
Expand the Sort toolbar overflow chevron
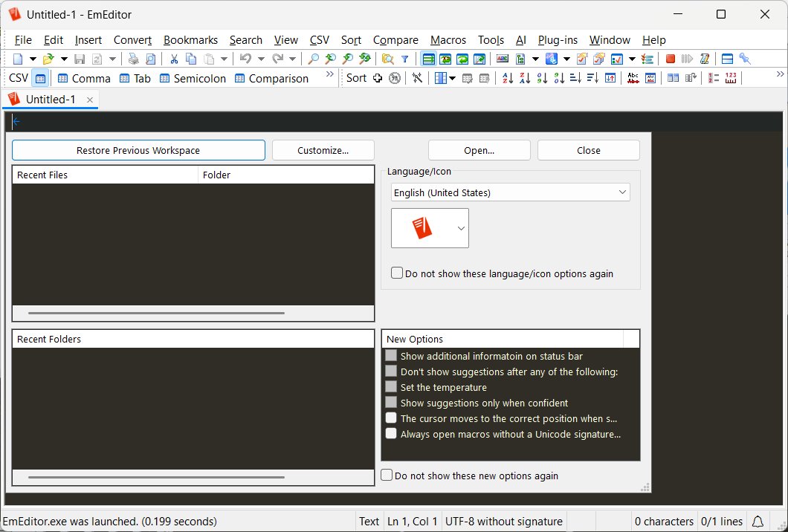point(780,74)
